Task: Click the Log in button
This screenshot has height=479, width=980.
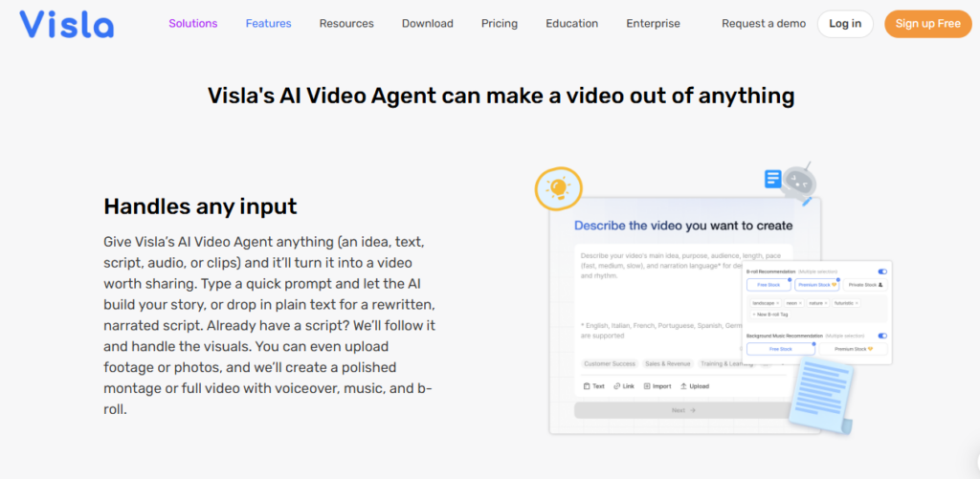Action: pos(845,24)
